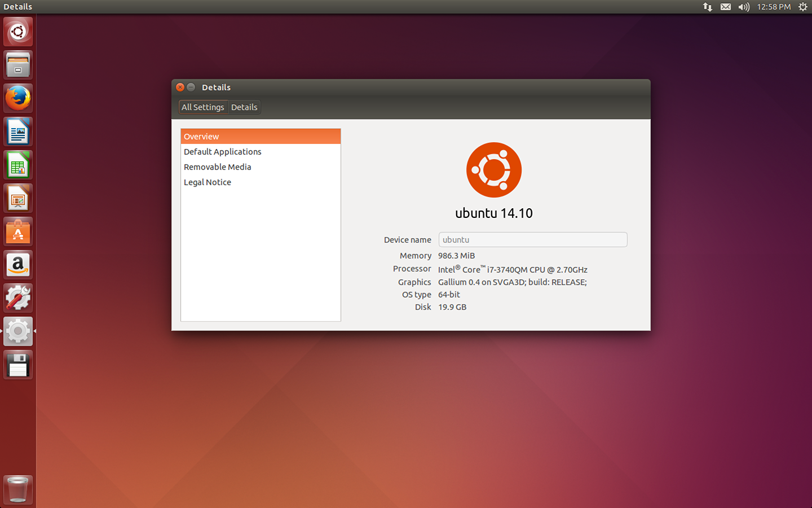Click the 'Device name' label

(408, 240)
